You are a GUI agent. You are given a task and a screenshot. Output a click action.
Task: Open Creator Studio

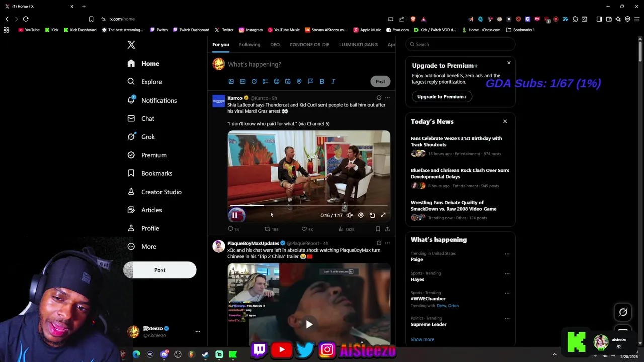(x=154, y=192)
